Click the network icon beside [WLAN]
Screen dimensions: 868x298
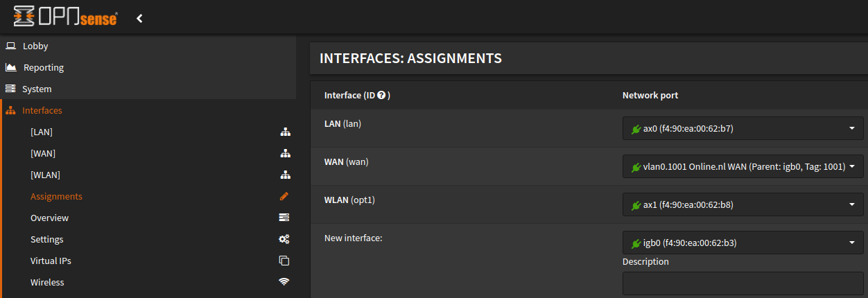pyautogui.click(x=284, y=175)
